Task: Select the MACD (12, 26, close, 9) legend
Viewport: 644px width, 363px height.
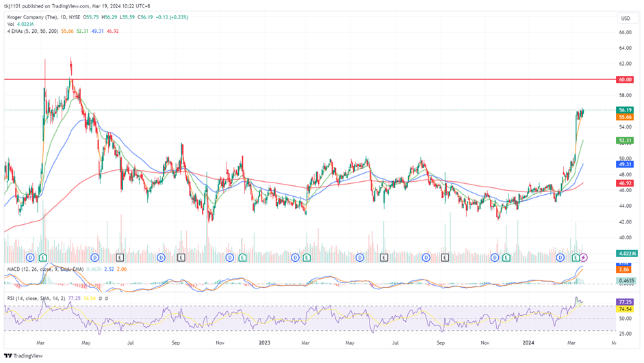Action: click(x=45, y=269)
